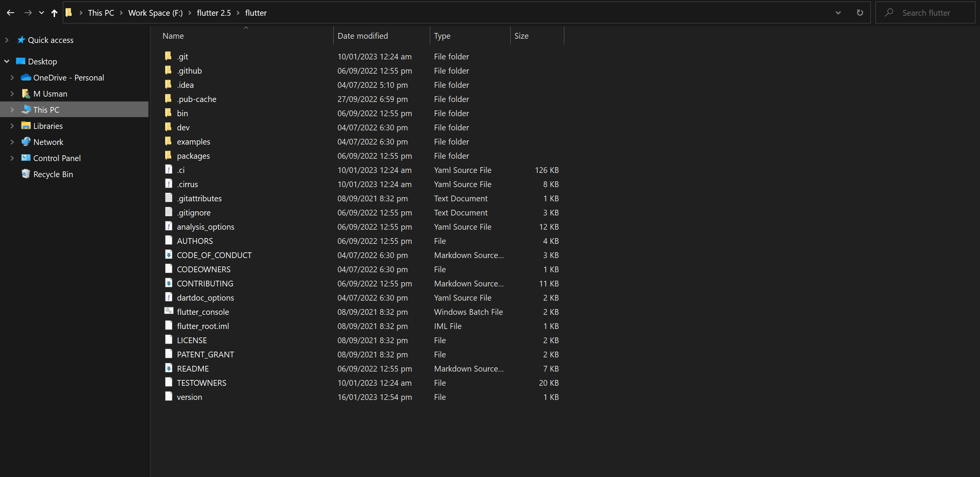This screenshot has width=980, height=477.
Task: Select the LICENSE file
Action: (x=192, y=340)
